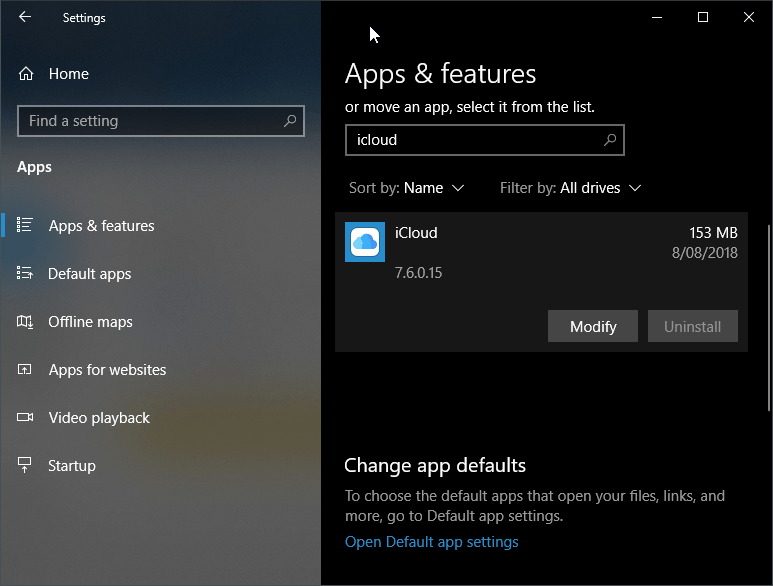
Task: Click the Video playback camera icon
Action: click(25, 417)
